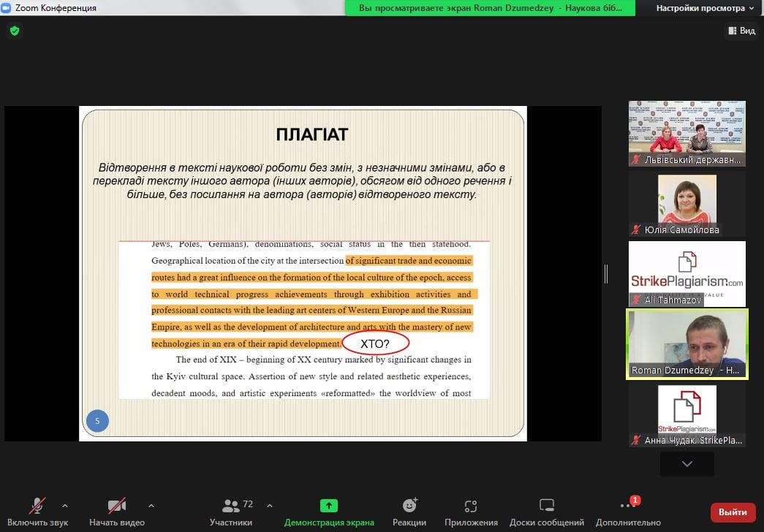764x532 pixels.
Task: Open the Реакции reactions menu
Action: coord(409,511)
